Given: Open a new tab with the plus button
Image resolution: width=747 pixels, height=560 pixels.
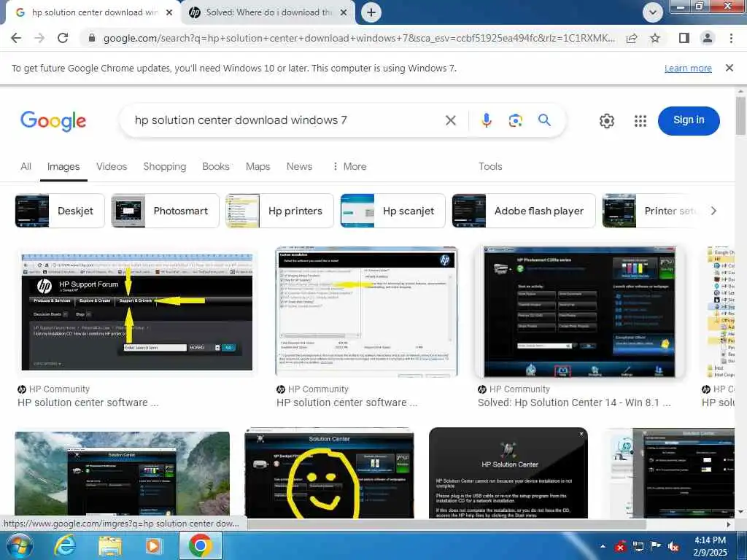Looking at the screenshot, I should 371,12.
